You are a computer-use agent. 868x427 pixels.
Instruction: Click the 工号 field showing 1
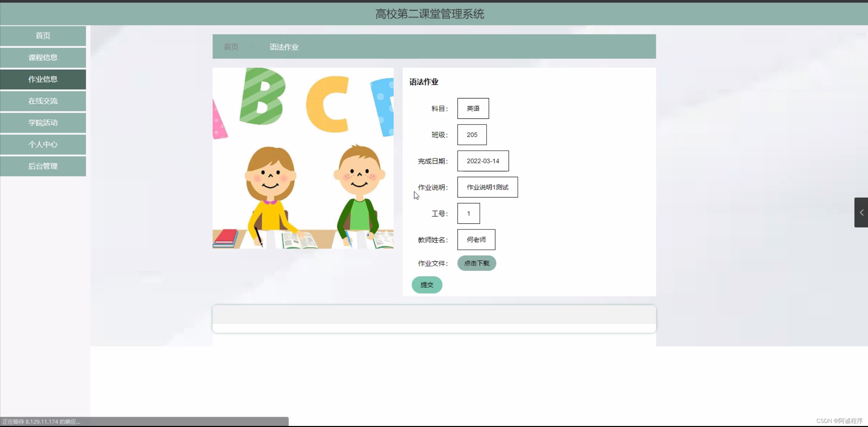[468, 213]
